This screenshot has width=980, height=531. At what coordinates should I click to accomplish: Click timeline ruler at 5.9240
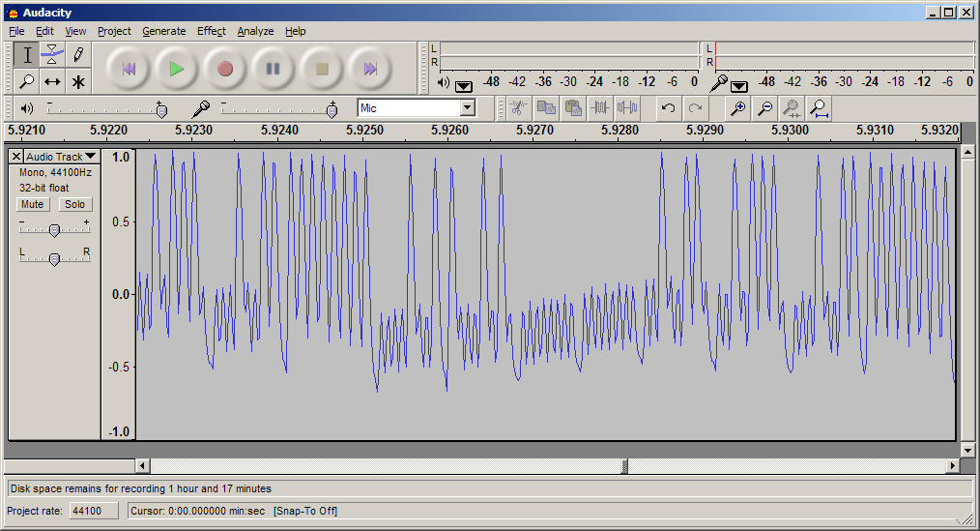click(x=279, y=131)
